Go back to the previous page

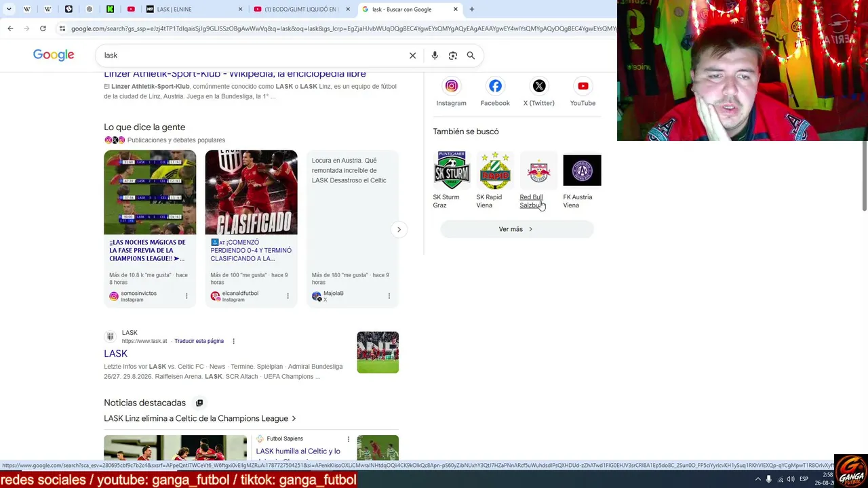tap(10, 28)
